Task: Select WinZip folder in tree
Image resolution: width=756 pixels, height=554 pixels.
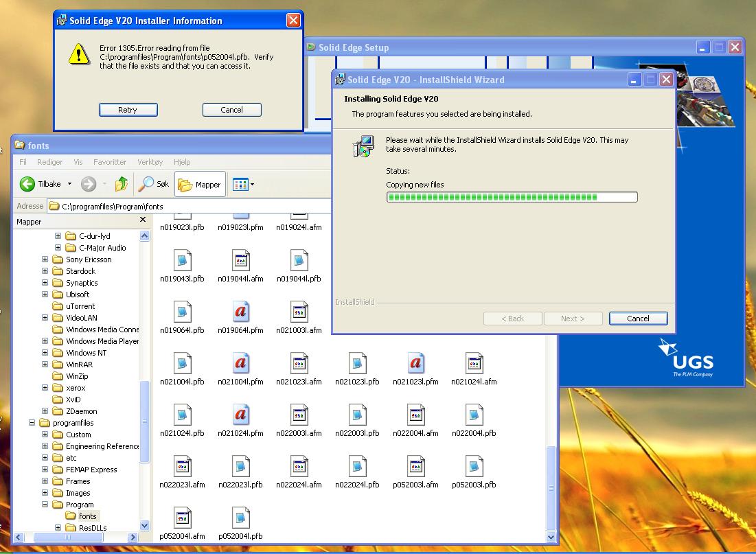Action: click(71, 376)
